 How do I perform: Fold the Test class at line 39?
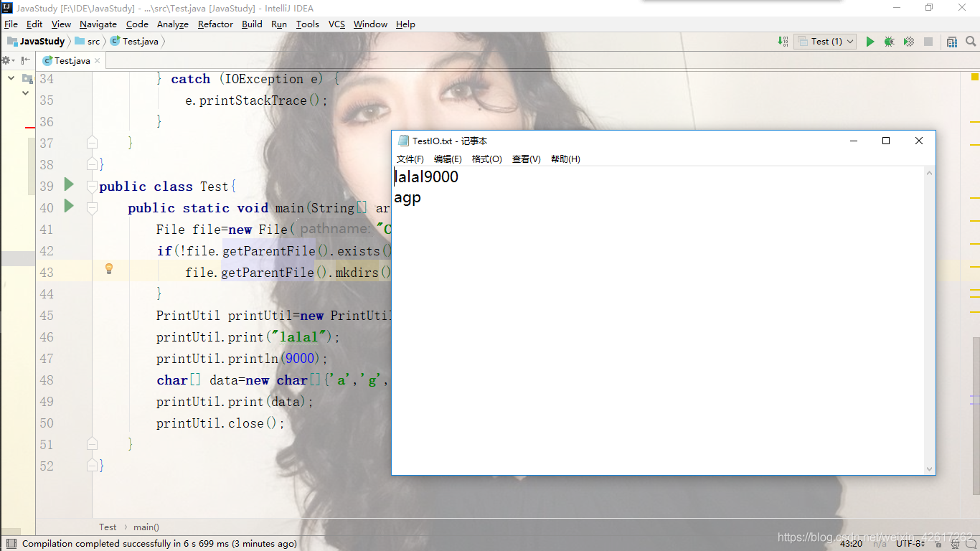[x=92, y=186]
